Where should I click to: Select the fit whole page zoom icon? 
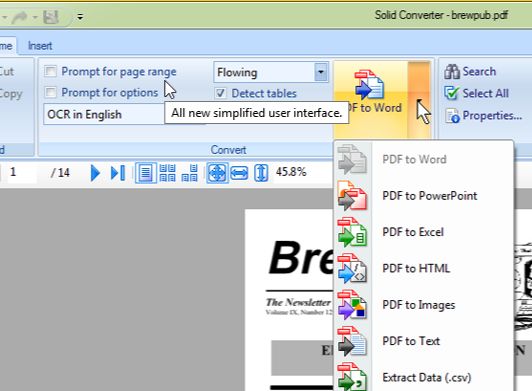[217, 173]
